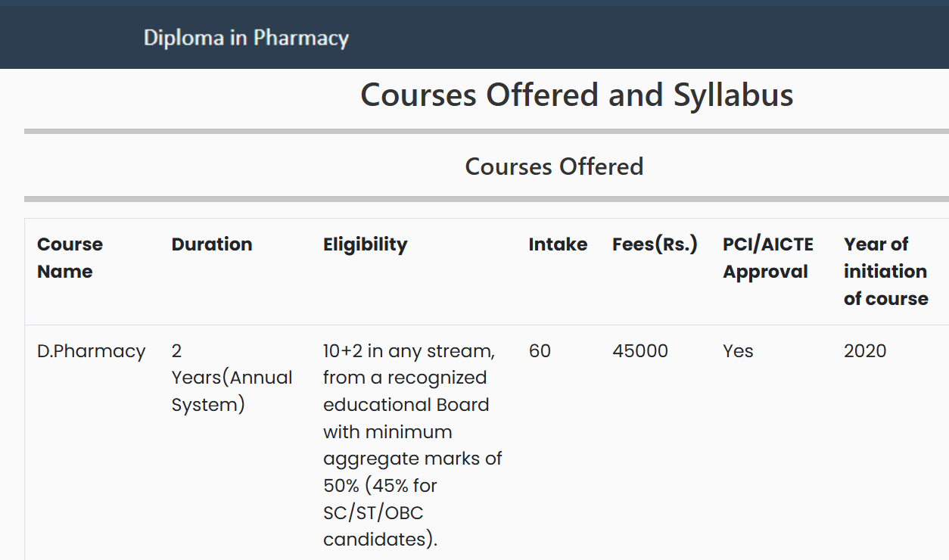Click the grey divider above Courses Offered

484,132
